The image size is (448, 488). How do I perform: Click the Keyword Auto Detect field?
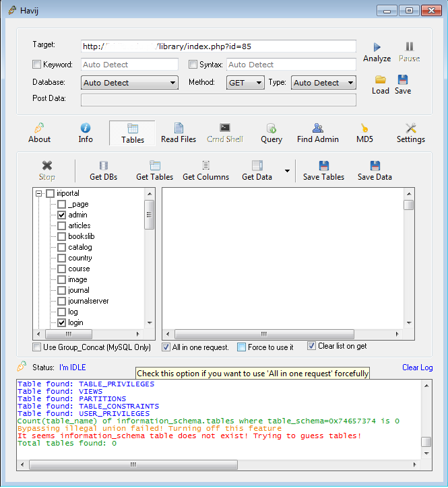tap(129, 65)
